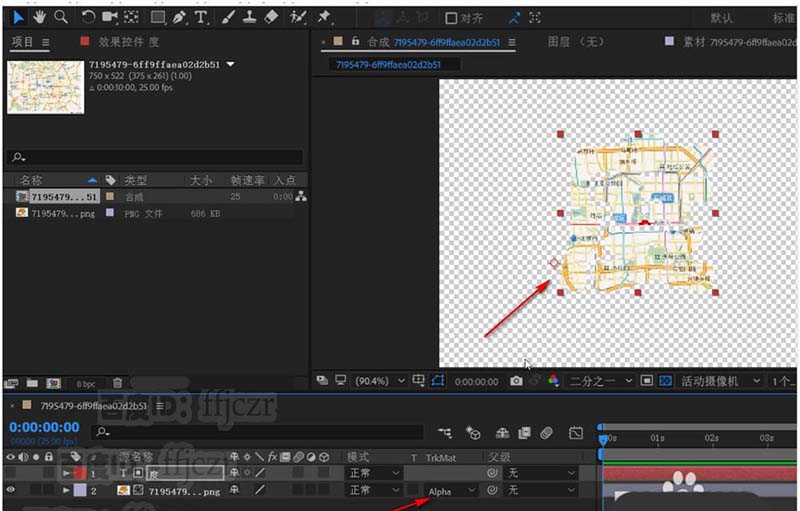This screenshot has height=511, width=800.
Task: Select the Zoom magnifier tool
Action: tap(61, 17)
